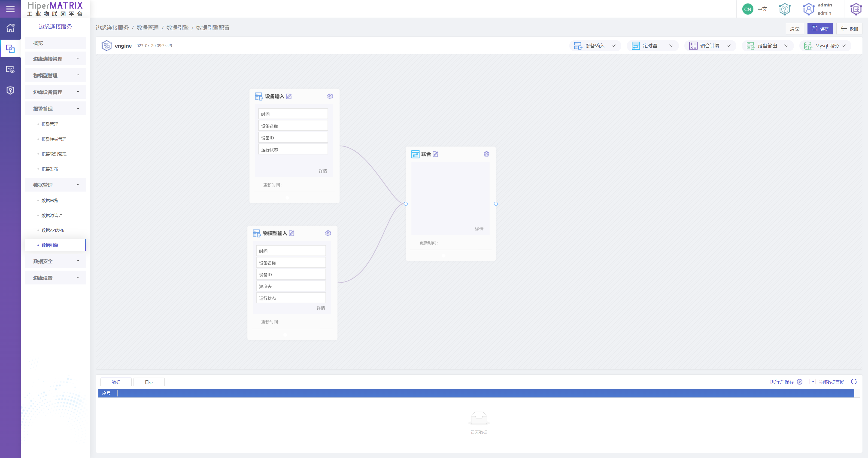The image size is (868, 458).
Task: Open 详情 link in 物模型输入 node
Action: click(321, 308)
